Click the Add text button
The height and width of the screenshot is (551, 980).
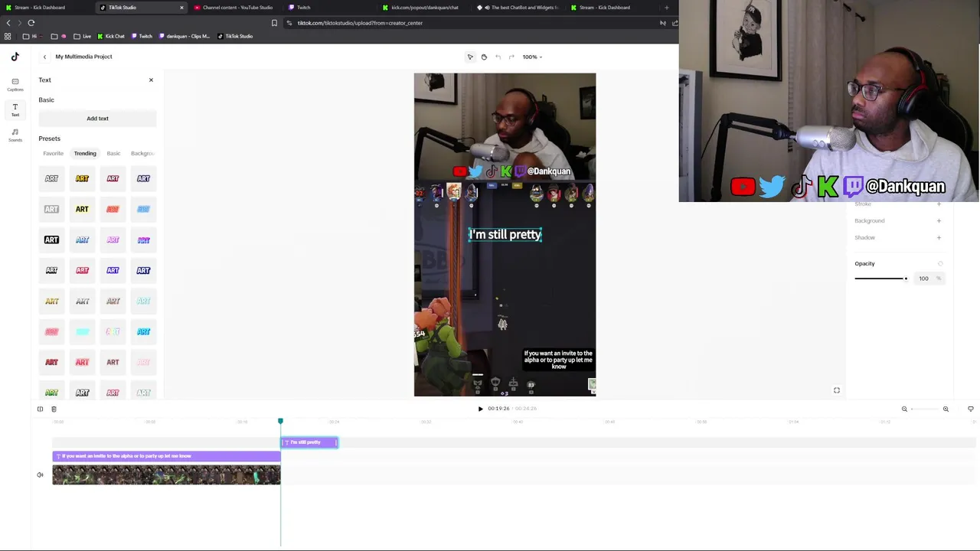97,119
